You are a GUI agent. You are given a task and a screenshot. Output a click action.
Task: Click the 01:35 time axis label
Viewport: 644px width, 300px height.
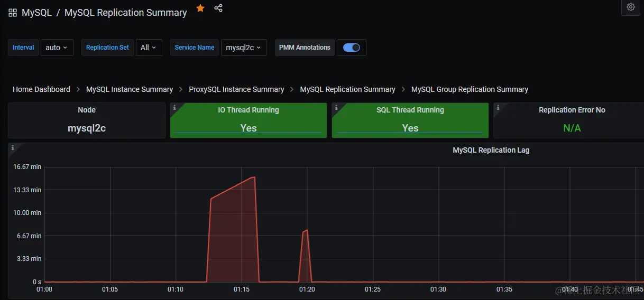(x=504, y=289)
